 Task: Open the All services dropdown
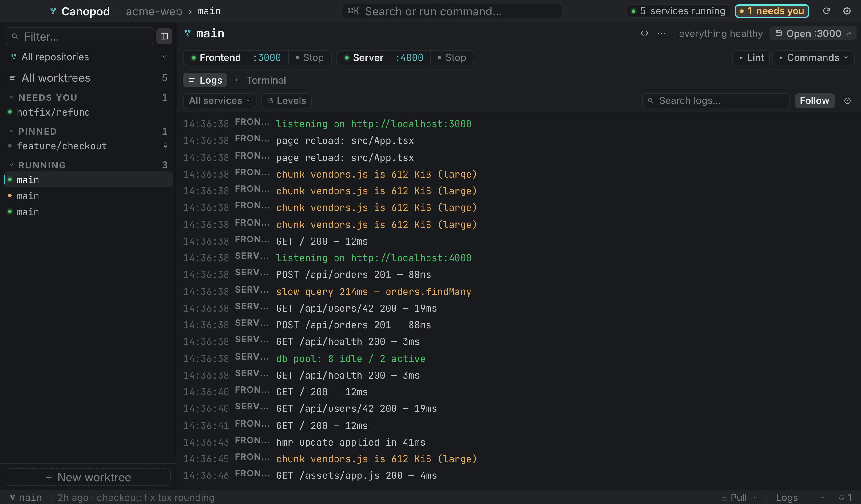(220, 101)
